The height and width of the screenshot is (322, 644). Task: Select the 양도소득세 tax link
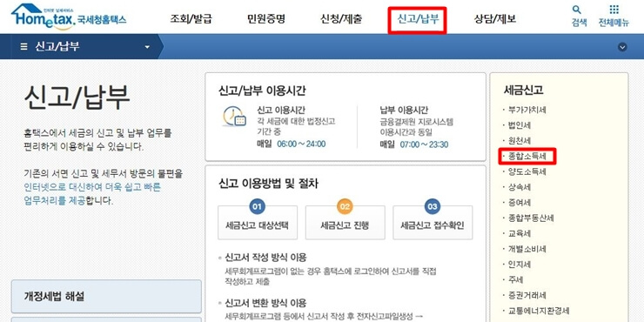(527, 171)
